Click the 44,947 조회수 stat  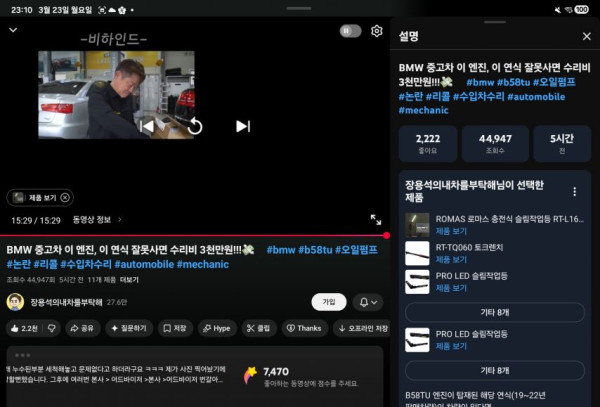click(x=495, y=143)
